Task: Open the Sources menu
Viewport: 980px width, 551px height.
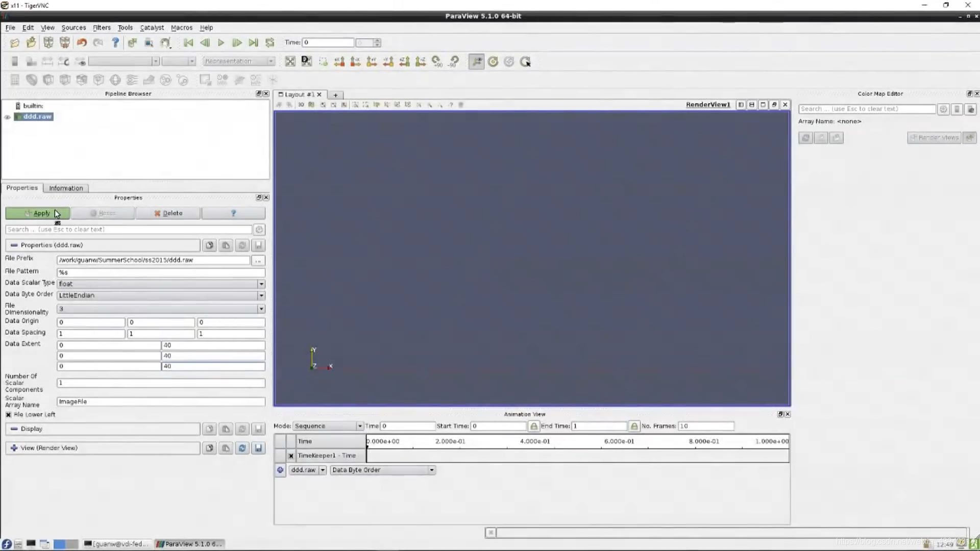Action: (x=73, y=28)
